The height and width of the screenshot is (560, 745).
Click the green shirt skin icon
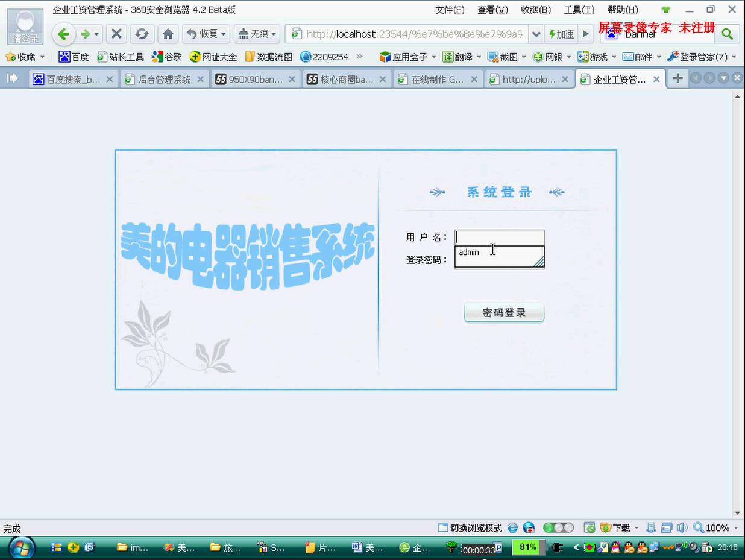[x=665, y=10]
